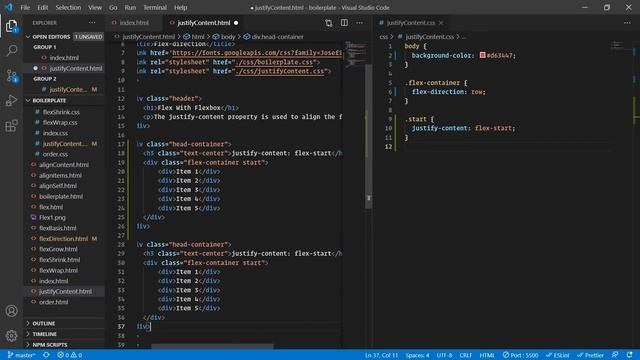Viewport: 640px width, 360px height.
Task: Open errors and warnings count in status bar
Action: 70,355
